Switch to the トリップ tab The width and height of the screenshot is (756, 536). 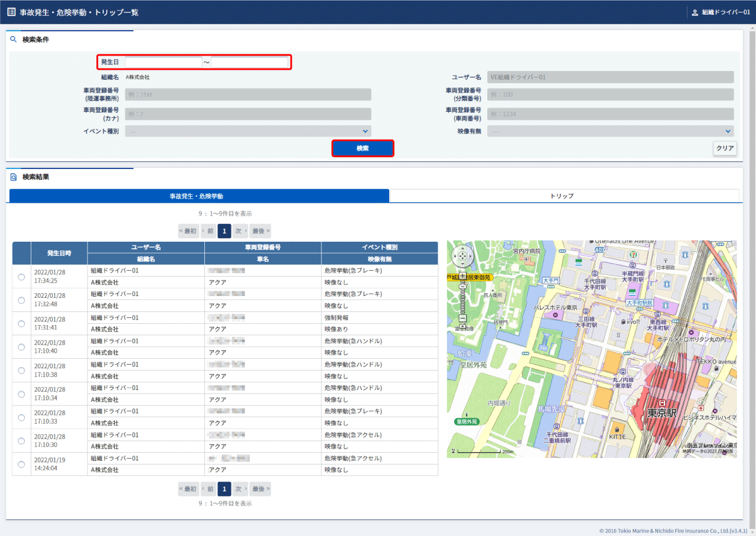(x=564, y=196)
